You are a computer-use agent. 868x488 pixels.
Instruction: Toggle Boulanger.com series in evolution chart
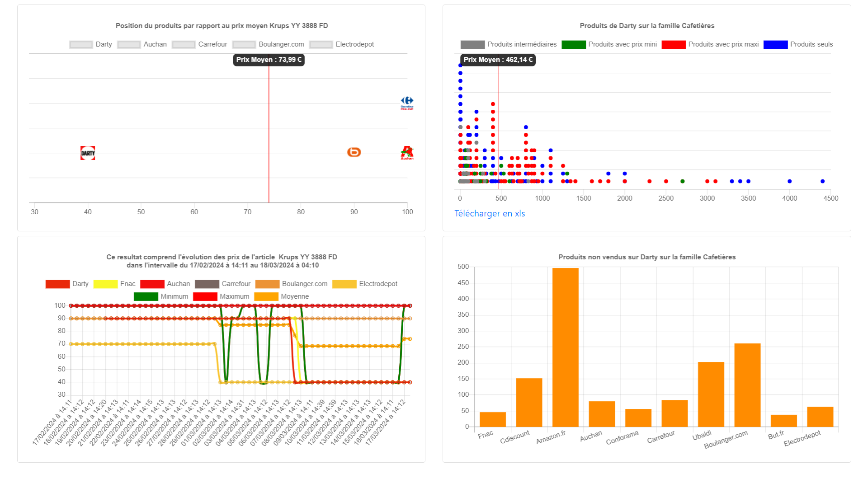(x=291, y=284)
